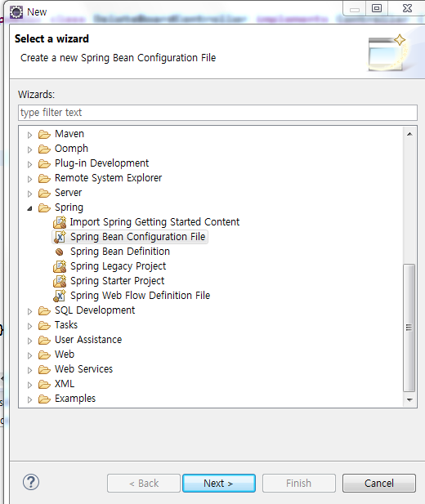This screenshot has width=425, height=504.
Task: Select the SQL Development label
Action: click(95, 310)
